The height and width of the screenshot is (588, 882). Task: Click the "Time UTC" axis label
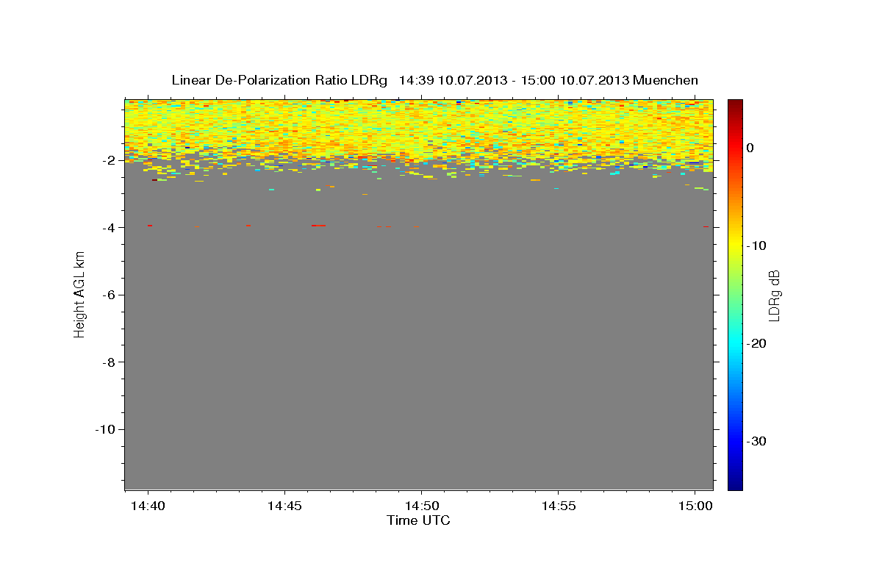coord(418,520)
